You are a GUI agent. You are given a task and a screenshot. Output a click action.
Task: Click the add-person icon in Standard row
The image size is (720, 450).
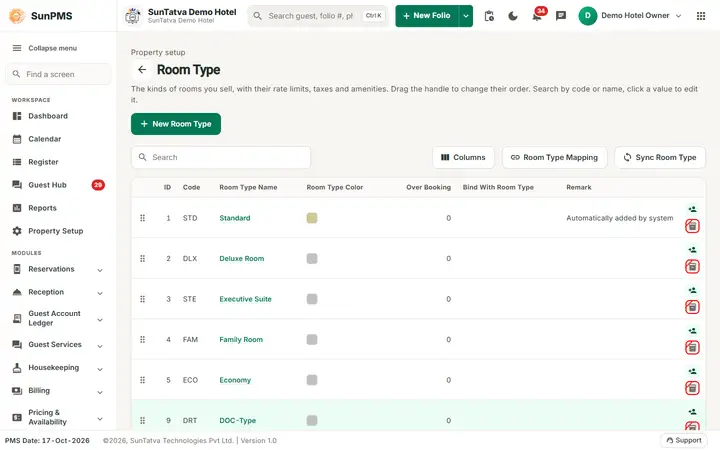click(692, 209)
